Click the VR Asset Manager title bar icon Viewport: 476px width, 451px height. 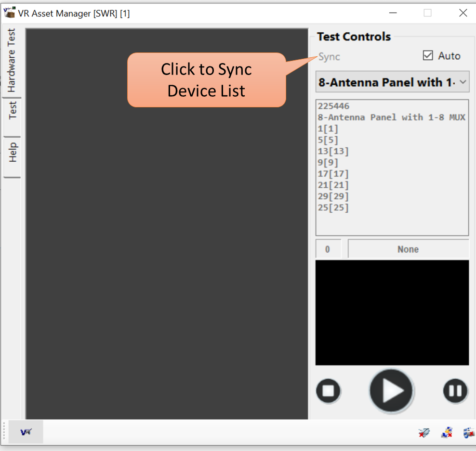click(9, 13)
